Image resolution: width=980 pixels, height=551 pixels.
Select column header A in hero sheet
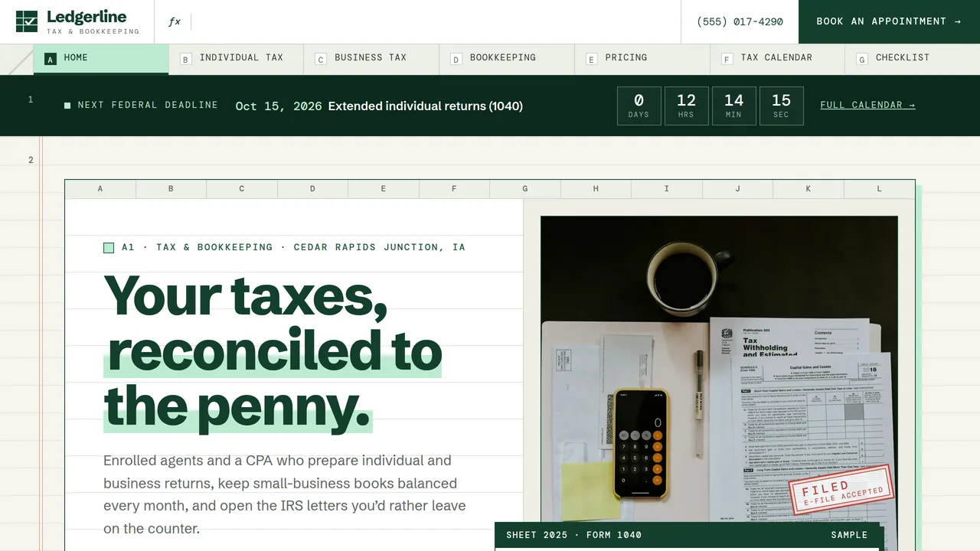tap(100, 189)
